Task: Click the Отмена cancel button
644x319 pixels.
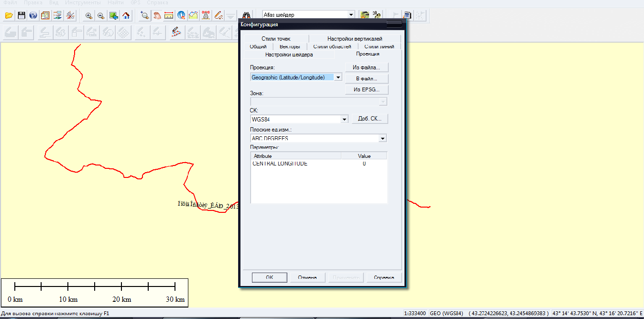Action: pos(307,277)
